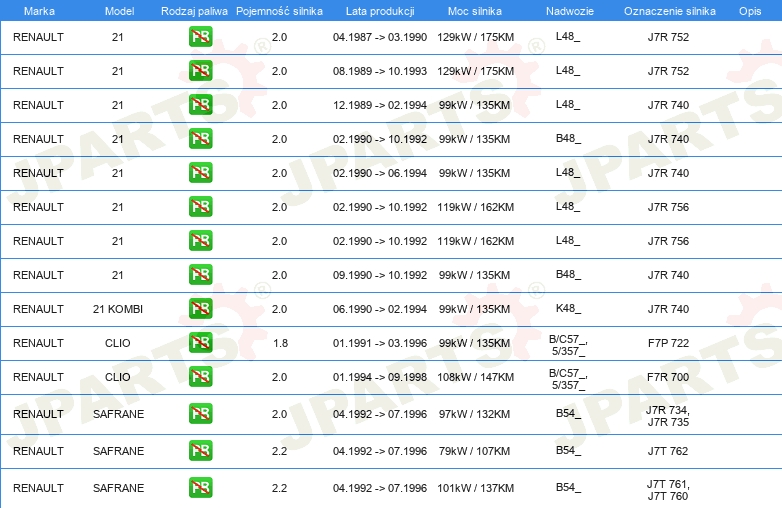
Task: Click the Rodzaj paliwa column header
Action: [x=194, y=11]
